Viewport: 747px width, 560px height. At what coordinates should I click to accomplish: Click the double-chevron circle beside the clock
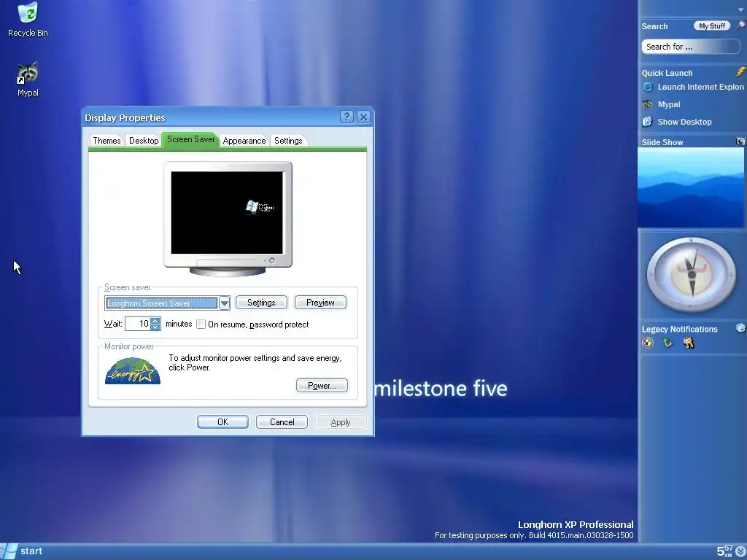(x=740, y=551)
